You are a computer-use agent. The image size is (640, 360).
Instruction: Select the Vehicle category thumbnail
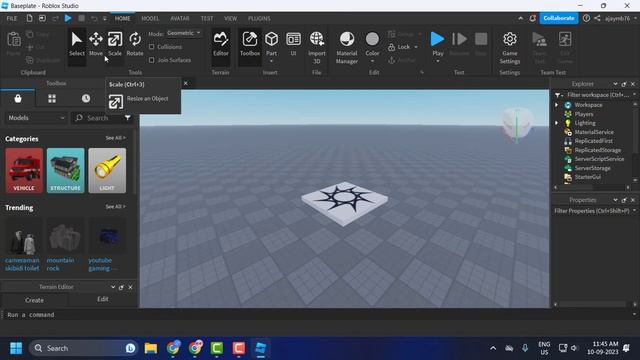coord(24,170)
